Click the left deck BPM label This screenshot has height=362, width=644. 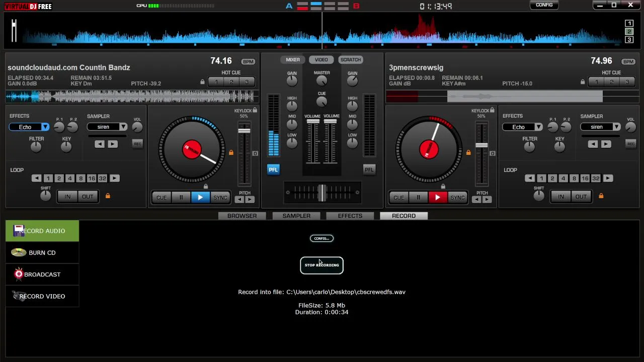coord(248,61)
